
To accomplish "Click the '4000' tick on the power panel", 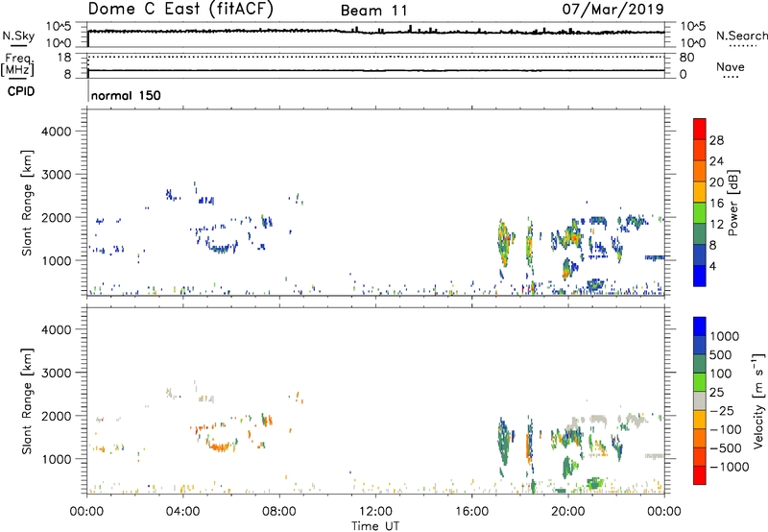I will [57, 132].
